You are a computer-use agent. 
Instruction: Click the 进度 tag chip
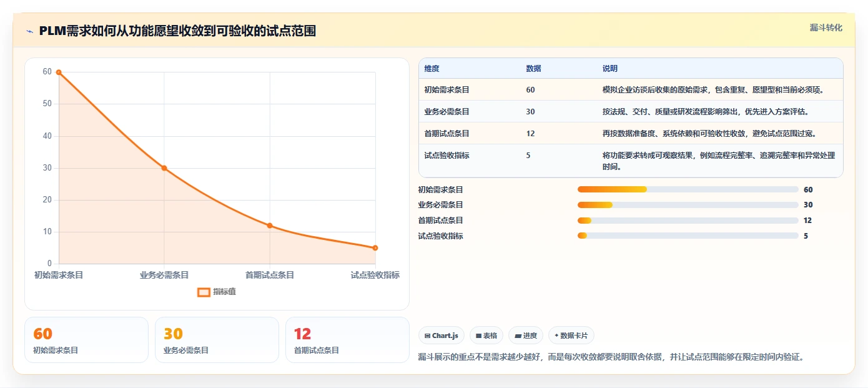pyautogui.click(x=526, y=336)
